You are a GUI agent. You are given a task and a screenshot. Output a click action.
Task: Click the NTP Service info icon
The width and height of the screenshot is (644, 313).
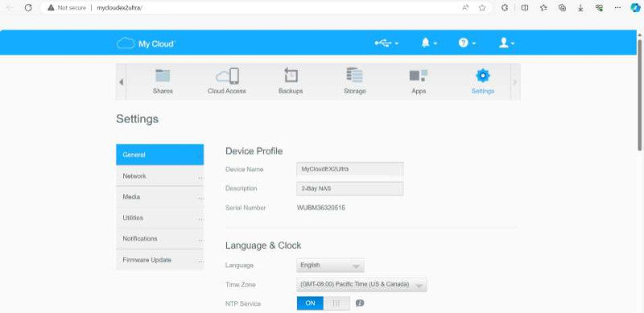tap(360, 303)
